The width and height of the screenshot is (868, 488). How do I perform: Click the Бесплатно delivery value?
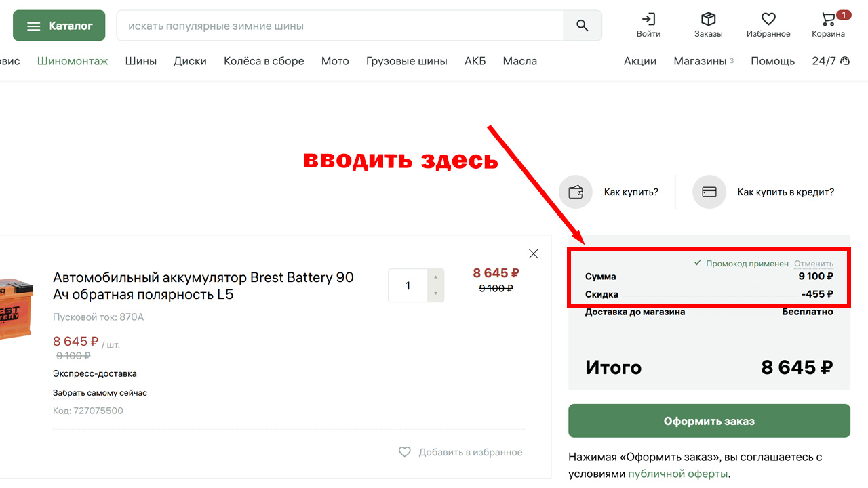tap(808, 312)
